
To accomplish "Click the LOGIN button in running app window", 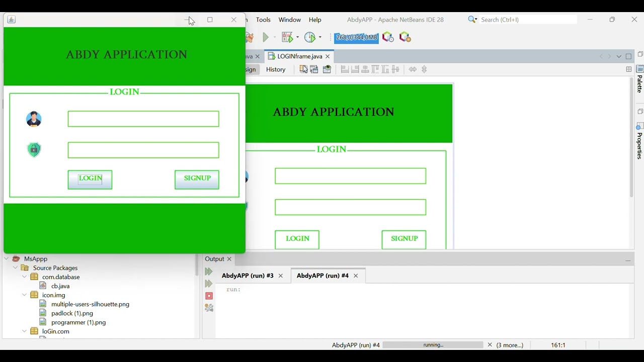I will coord(90,179).
